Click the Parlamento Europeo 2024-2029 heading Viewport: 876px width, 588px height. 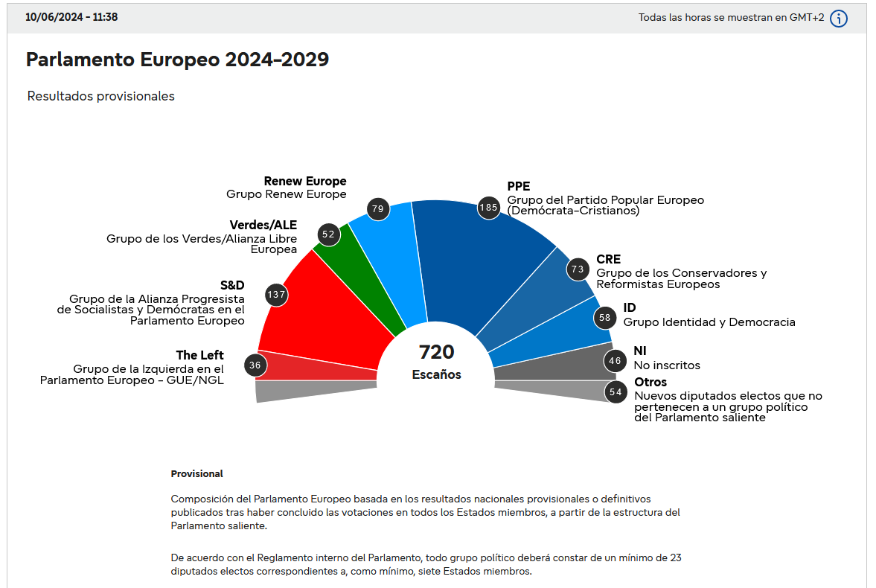177,60
